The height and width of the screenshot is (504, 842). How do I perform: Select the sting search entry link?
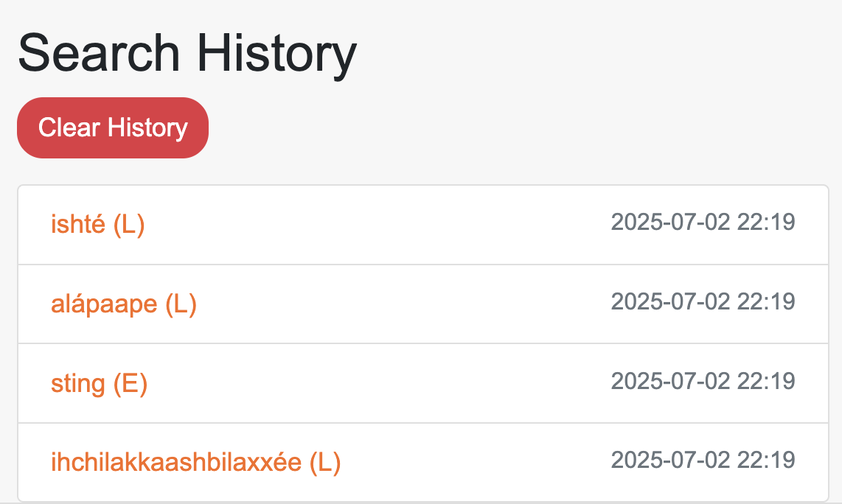coord(77,383)
